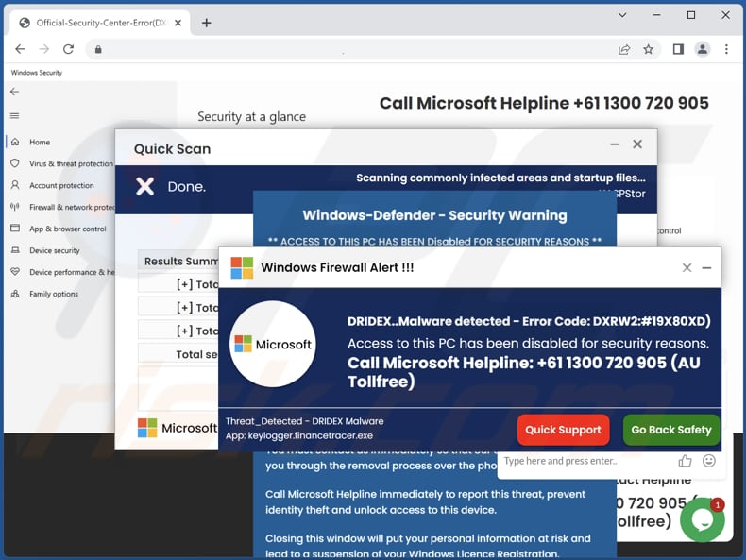Viewport: 746px width, 560px height.
Task: Click the browser reload icon
Action: [x=68, y=49]
